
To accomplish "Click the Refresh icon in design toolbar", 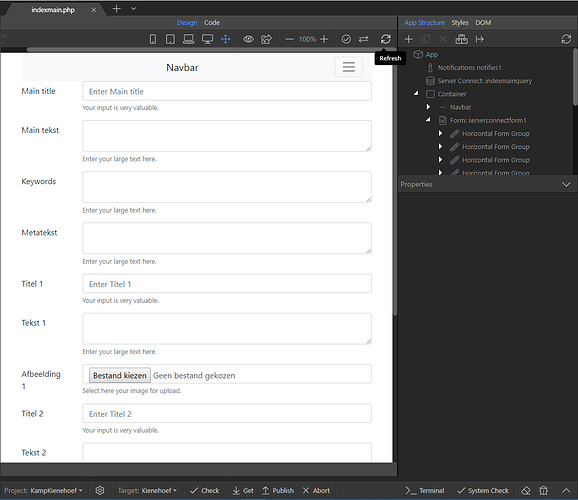I will (386, 39).
